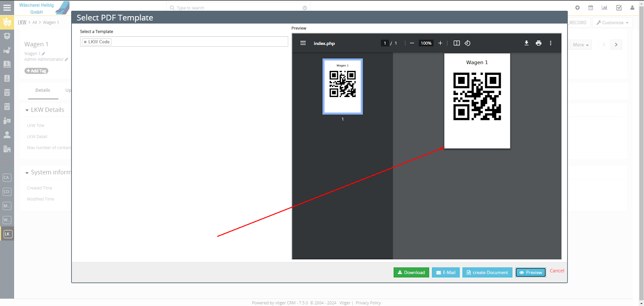Open the hamburger main menu

click(7, 8)
